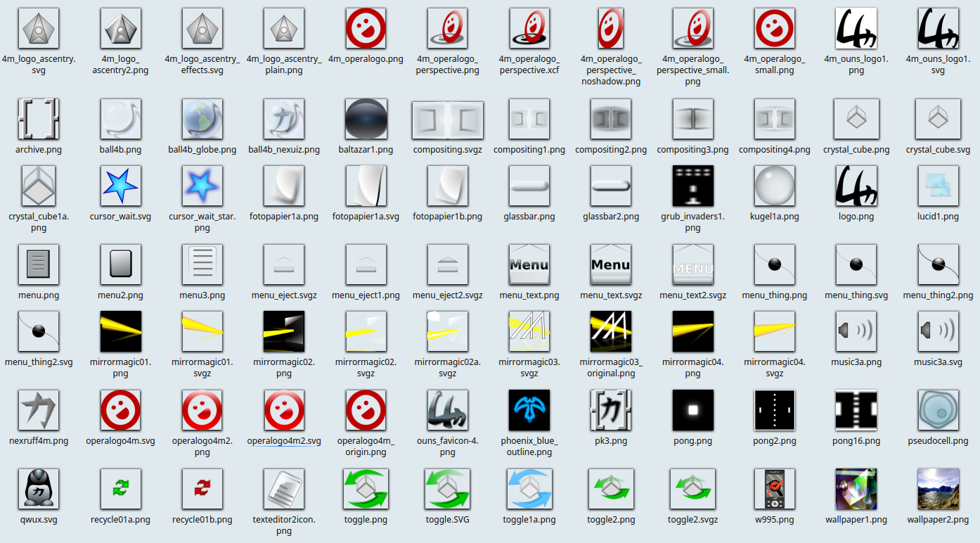Select operalogo4m.svg file

click(120, 410)
